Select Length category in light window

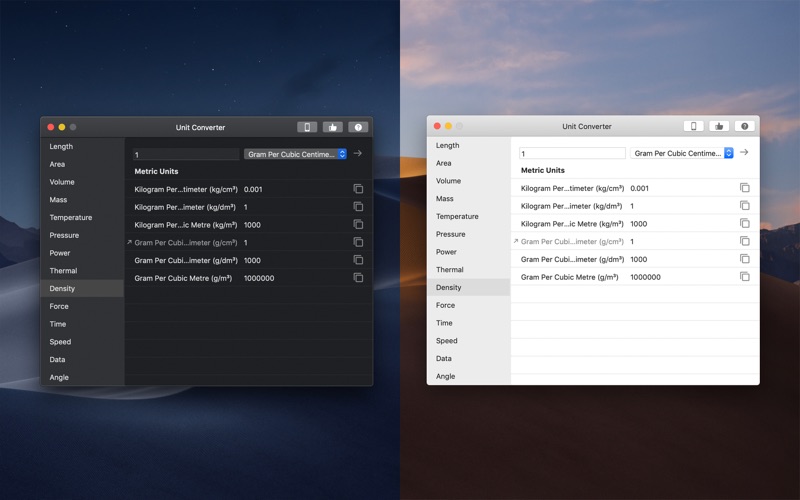[x=468, y=145]
